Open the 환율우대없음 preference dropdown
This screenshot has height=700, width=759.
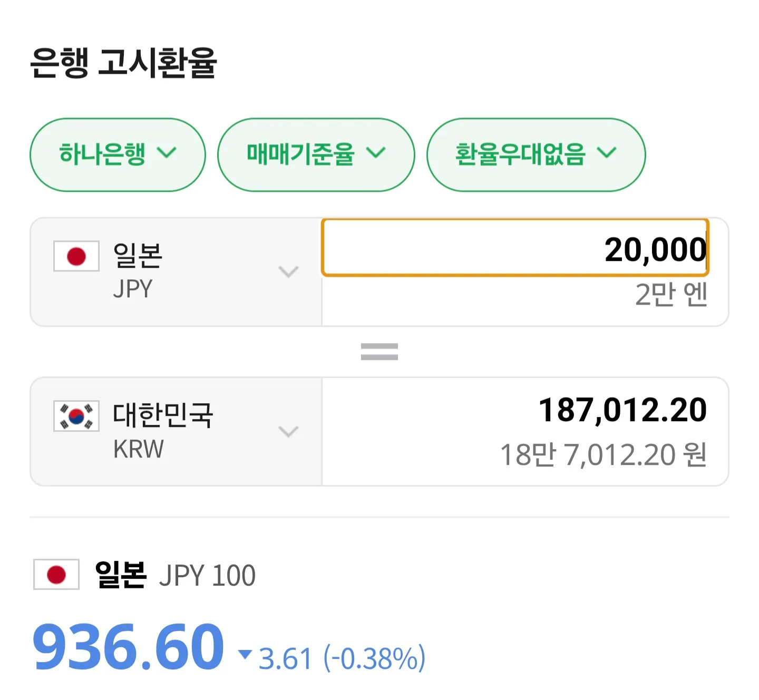[x=536, y=154]
